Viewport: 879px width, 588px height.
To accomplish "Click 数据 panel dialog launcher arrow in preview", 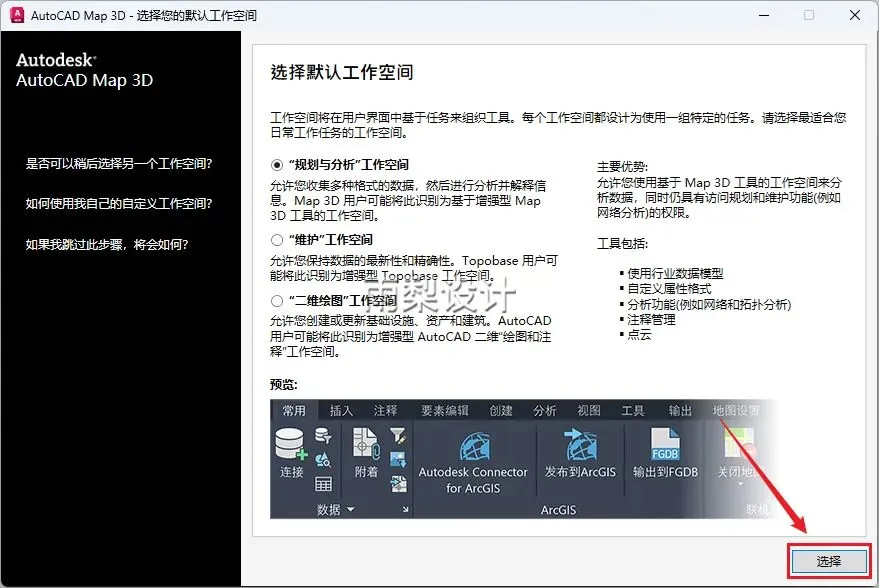I will point(405,510).
